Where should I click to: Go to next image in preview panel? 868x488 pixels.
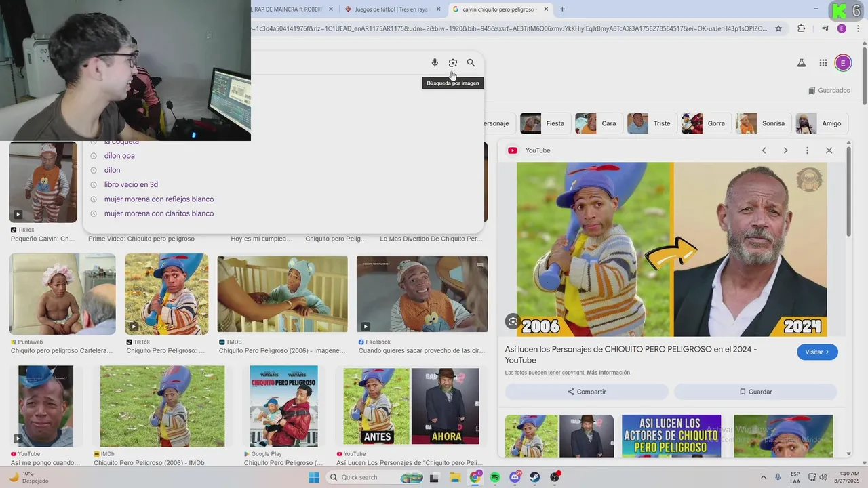[x=785, y=150]
